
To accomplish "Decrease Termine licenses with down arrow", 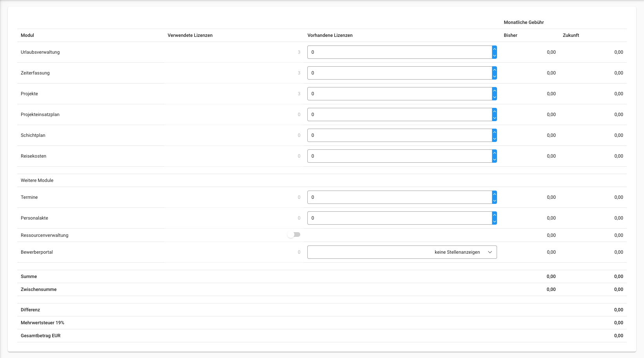I will point(494,201).
